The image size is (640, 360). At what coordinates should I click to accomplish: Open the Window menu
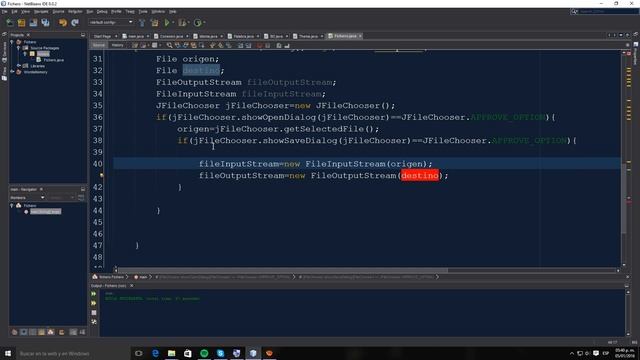point(158,11)
